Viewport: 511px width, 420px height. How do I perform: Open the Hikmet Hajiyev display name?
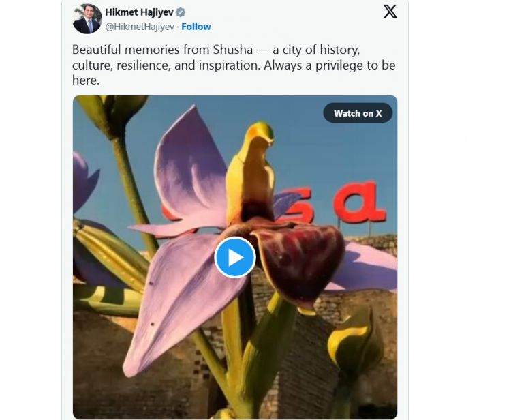tap(139, 12)
